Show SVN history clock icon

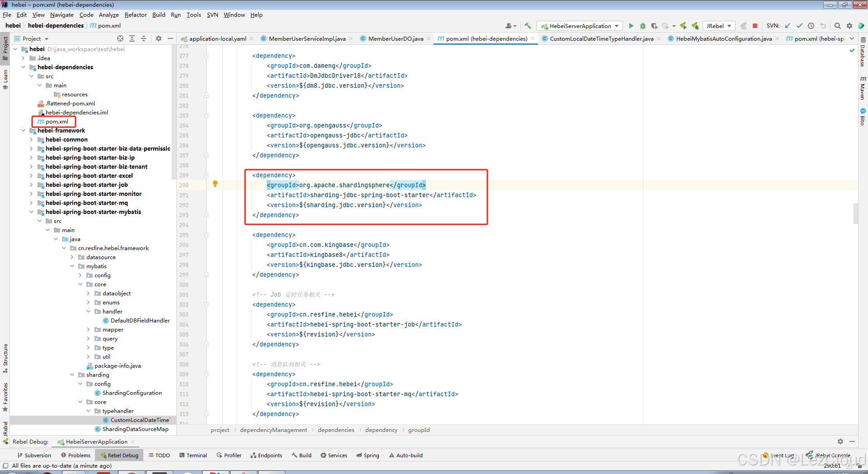[811, 26]
